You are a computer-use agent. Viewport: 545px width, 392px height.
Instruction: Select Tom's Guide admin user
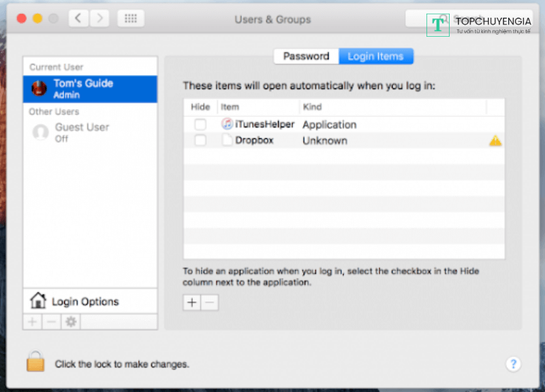coord(90,88)
